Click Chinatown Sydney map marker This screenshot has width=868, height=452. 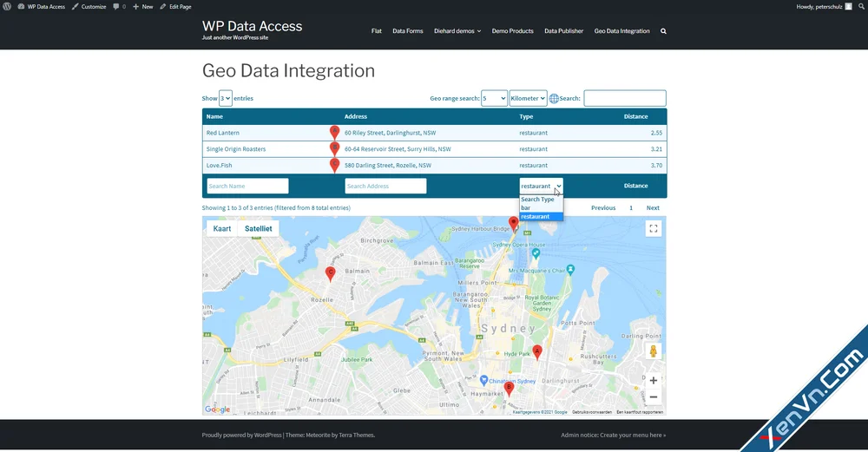pos(483,380)
